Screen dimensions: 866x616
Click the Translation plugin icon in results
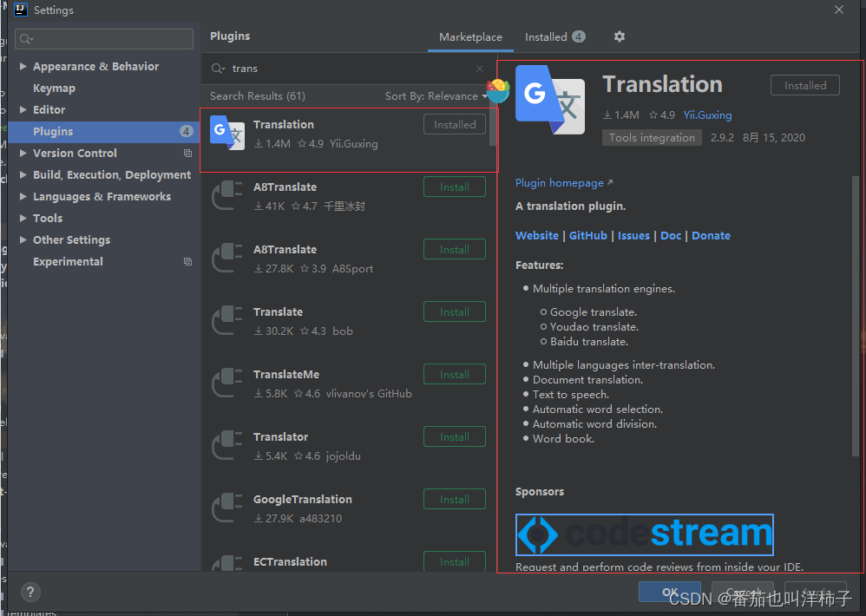coord(227,133)
